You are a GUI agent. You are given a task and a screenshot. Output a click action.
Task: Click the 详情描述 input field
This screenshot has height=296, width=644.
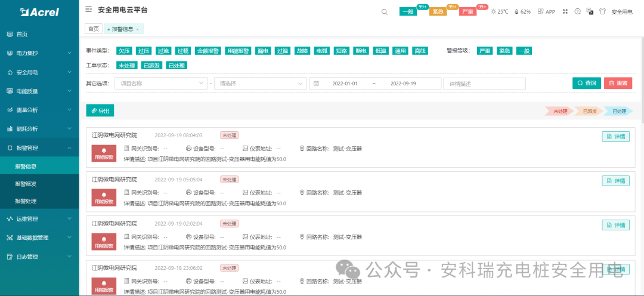tap(485, 84)
